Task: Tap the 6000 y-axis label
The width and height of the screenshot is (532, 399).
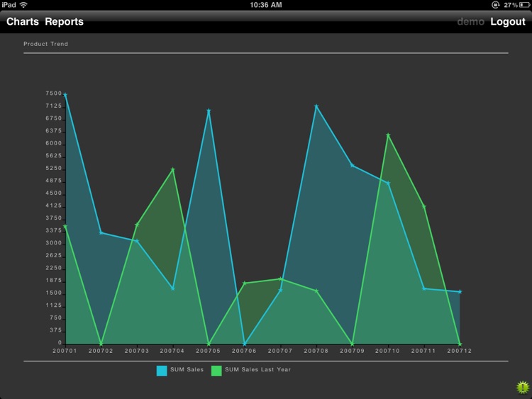Action: (54, 143)
